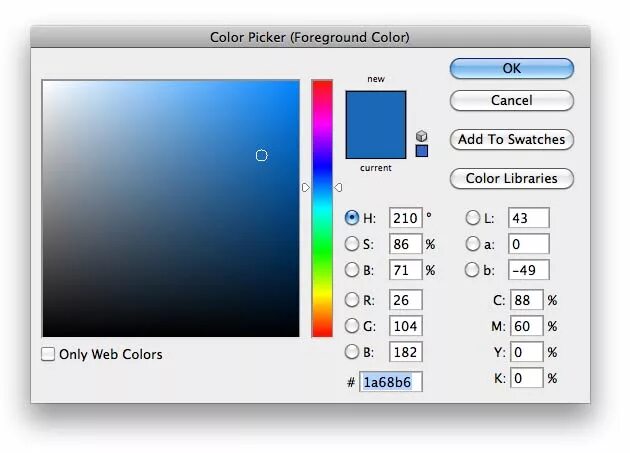Select the G green radio button

point(352,325)
